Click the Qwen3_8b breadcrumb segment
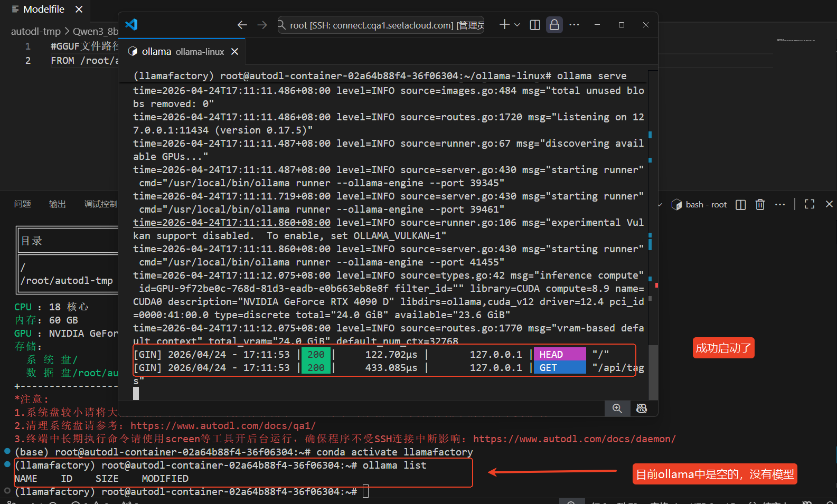 96,32
